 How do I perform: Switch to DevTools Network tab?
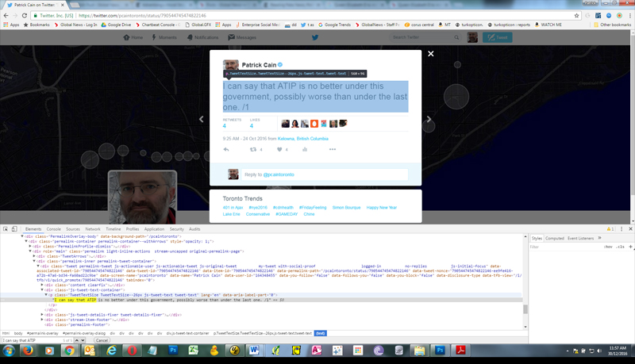[x=93, y=229]
